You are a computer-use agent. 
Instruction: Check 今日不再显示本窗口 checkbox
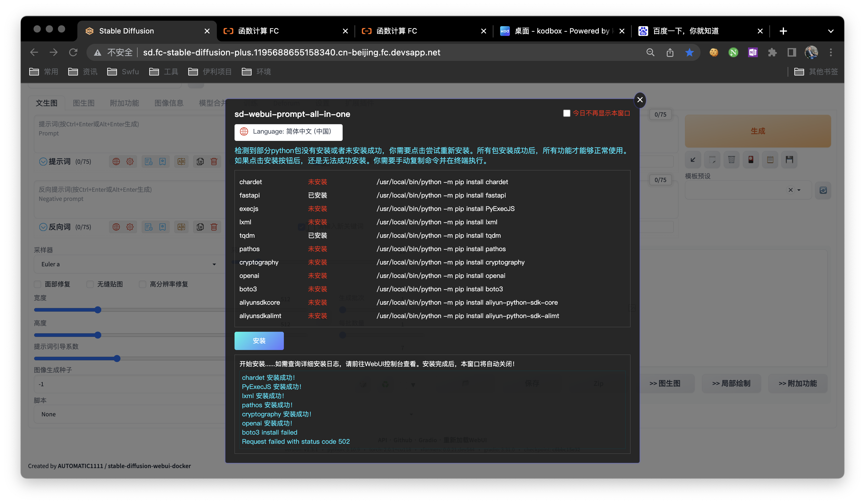point(567,113)
